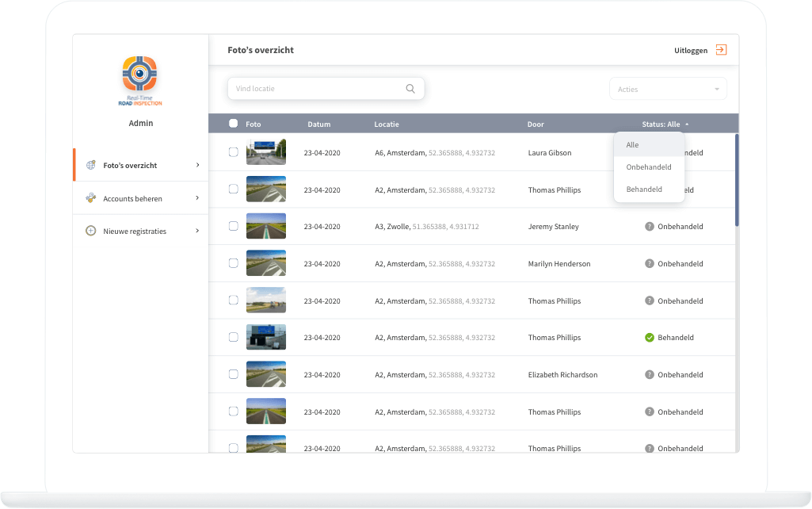Check the Jeremy Stanley row checkbox

point(234,226)
